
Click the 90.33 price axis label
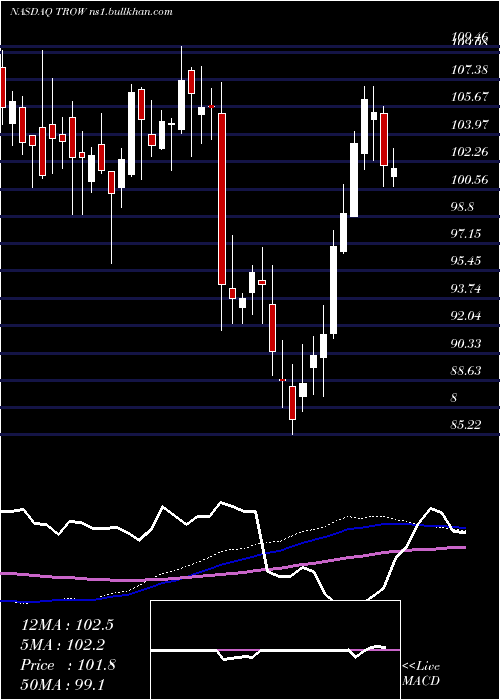[467, 343]
